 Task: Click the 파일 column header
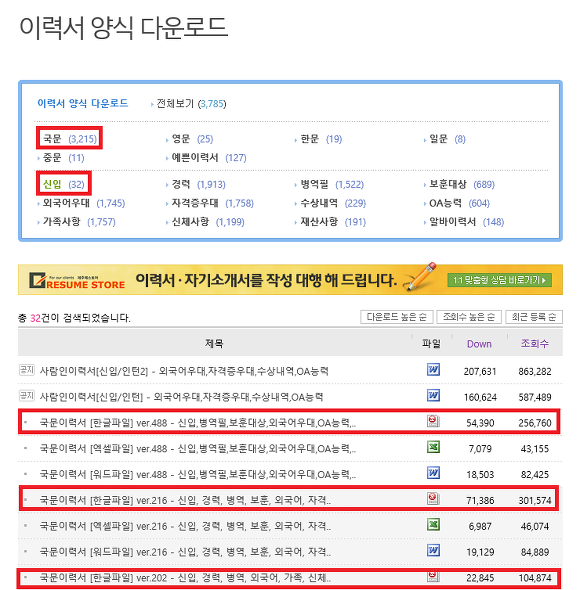pyautogui.click(x=431, y=344)
